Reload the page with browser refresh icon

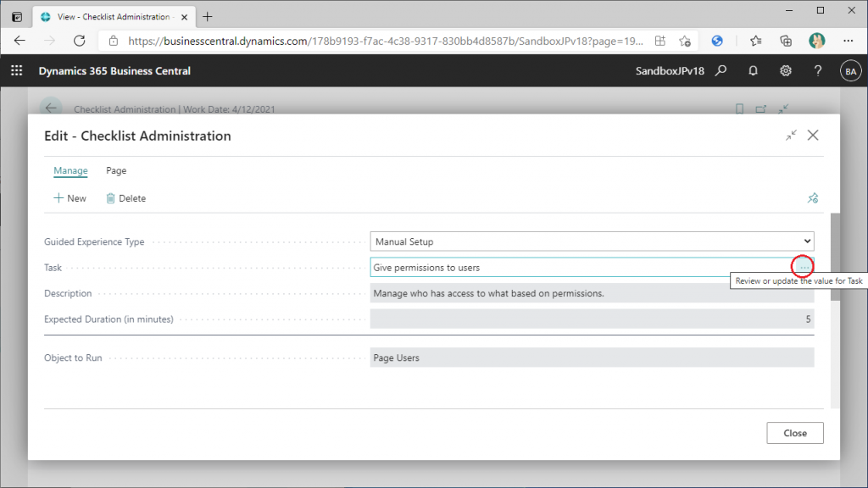(x=79, y=41)
